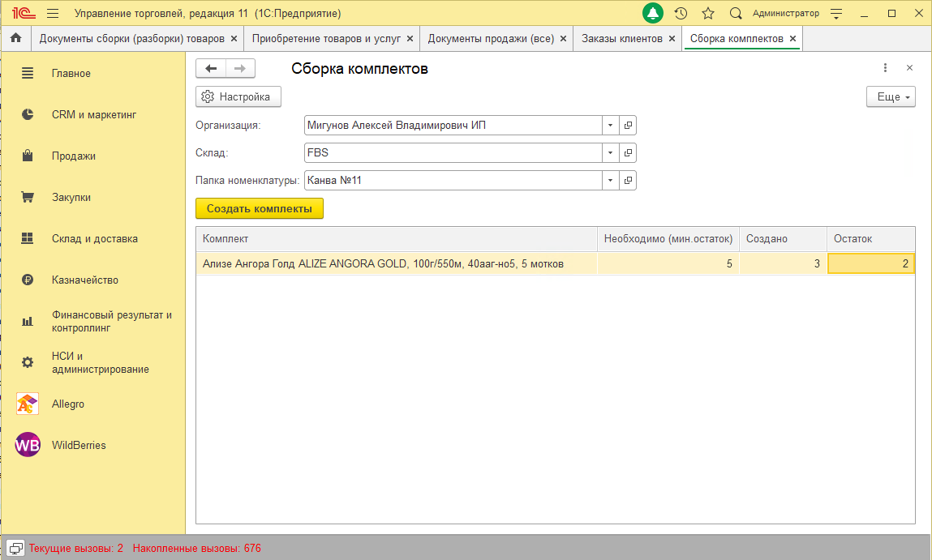Click the status bar calls monitor icon
This screenshot has width=932, height=560.
click(15, 548)
